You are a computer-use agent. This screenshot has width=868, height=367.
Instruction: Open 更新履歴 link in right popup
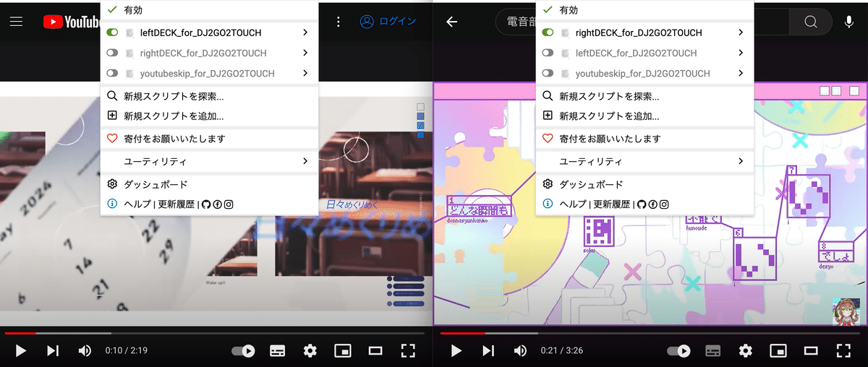[x=611, y=204]
